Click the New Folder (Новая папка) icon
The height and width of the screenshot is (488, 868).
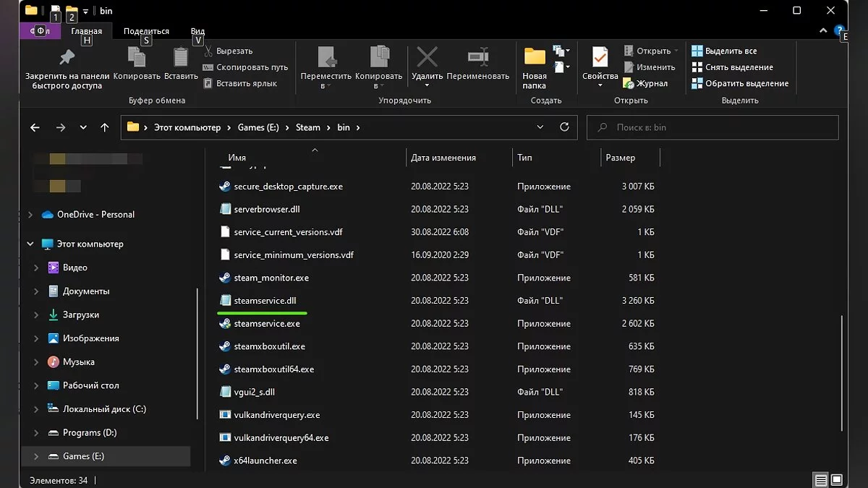click(x=535, y=57)
